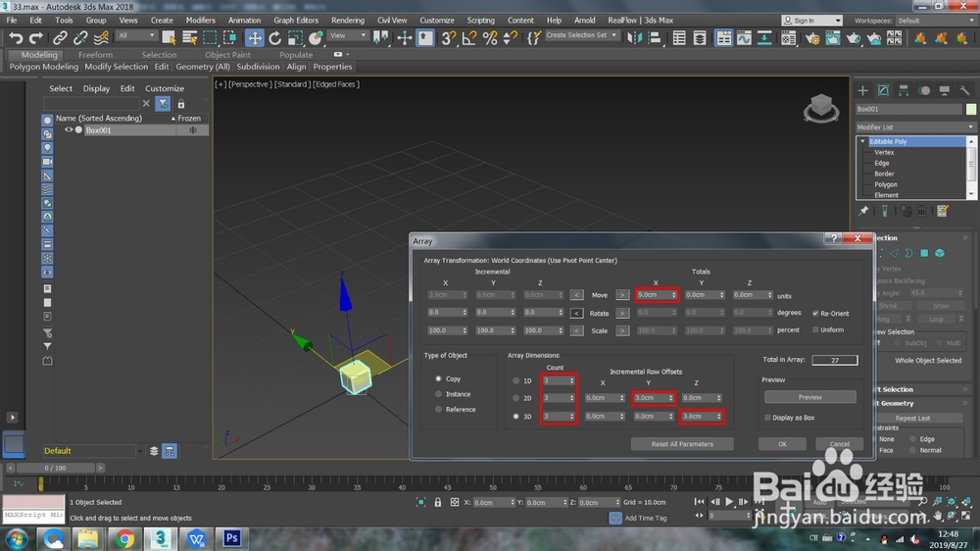Open the Modifiers menu
This screenshot has width=980, height=551.
[x=200, y=20]
